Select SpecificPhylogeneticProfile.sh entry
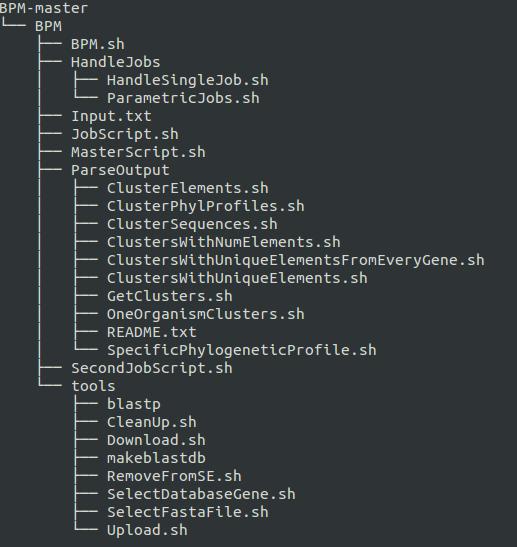Image resolution: width=517 pixels, height=547 pixels. 242,350
